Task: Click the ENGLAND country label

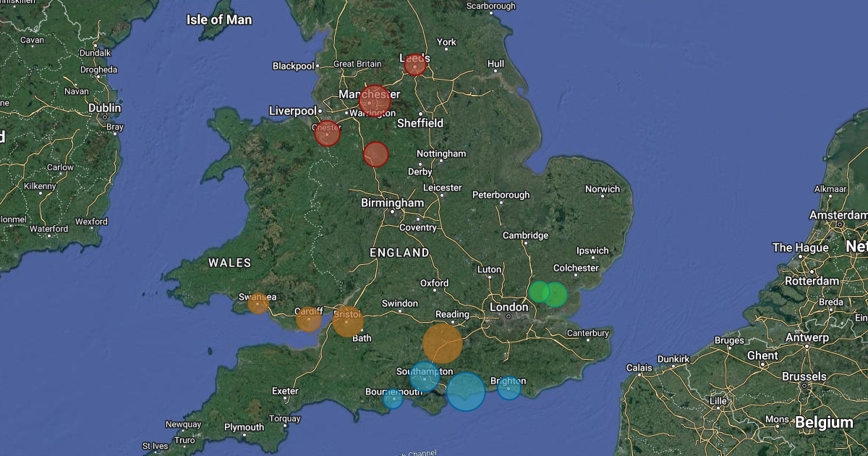Action: 399,253
